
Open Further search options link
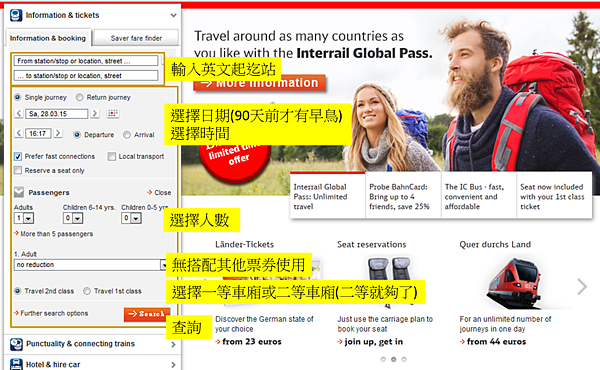pyautogui.click(x=51, y=313)
